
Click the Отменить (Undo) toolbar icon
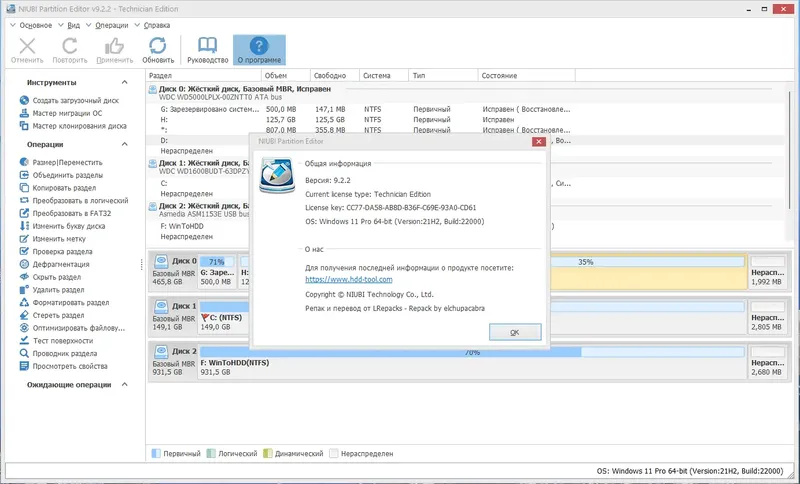point(27,46)
